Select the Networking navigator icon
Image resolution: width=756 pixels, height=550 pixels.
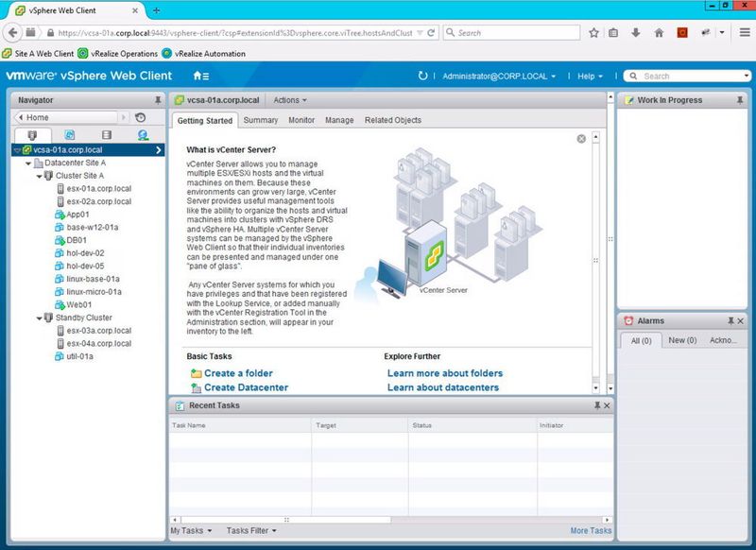click(144, 135)
